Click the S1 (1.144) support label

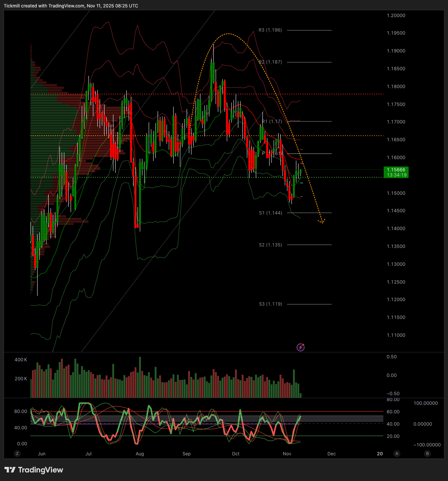271,213
